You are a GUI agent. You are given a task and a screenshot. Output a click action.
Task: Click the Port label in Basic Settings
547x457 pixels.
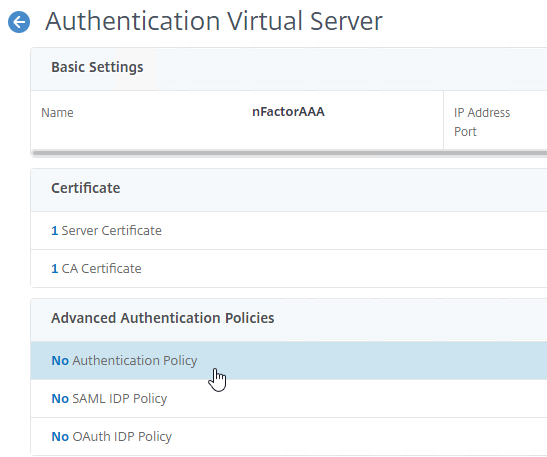click(x=465, y=132)
